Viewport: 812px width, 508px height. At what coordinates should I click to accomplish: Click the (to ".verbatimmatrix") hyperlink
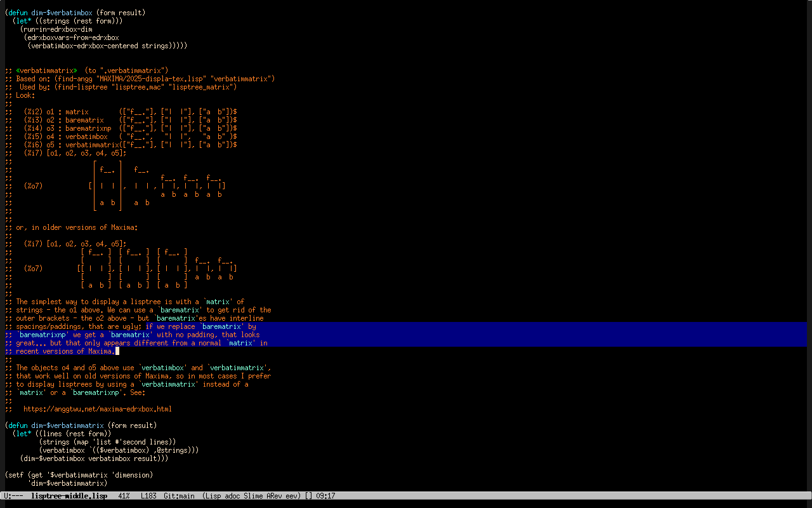[126, 70]
